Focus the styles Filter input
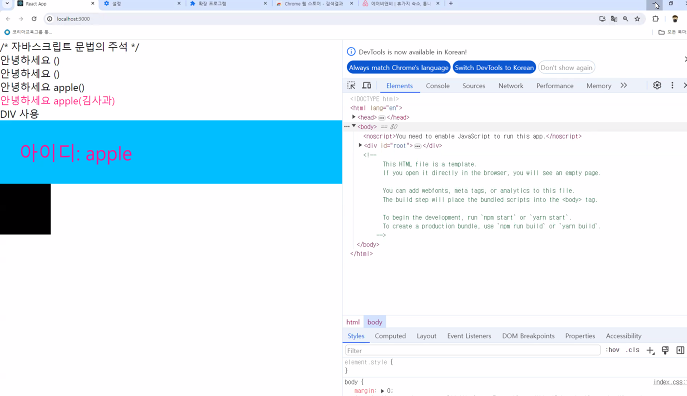 (472, 350)
